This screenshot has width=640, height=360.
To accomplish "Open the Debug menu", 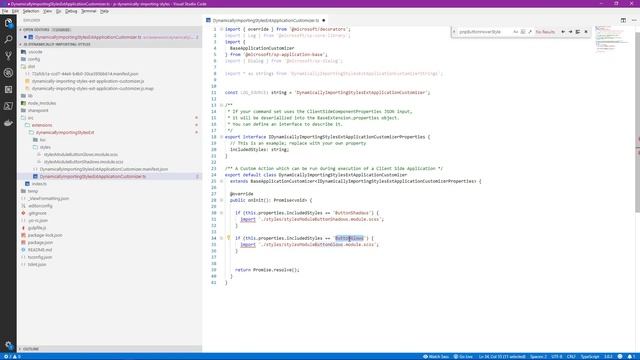I will point(71,11).
